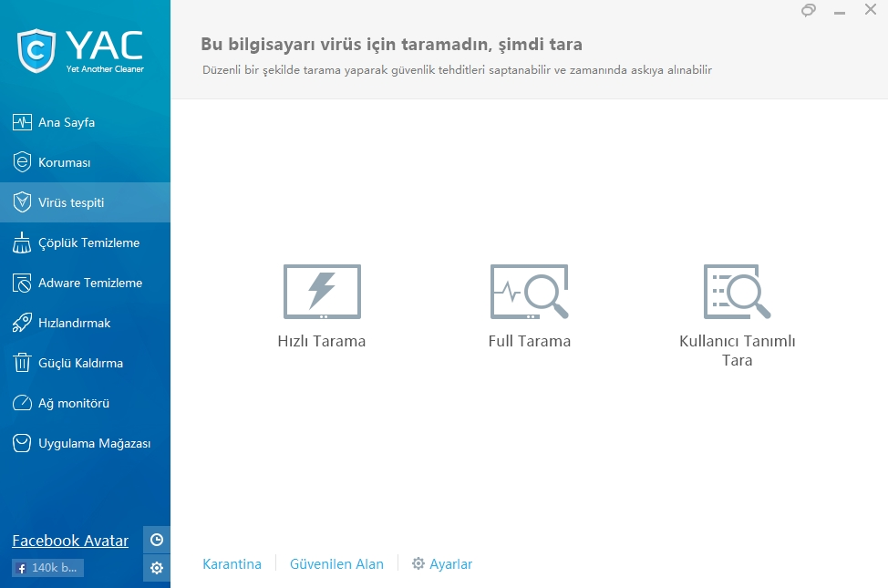The height and width of the screenshot is (588, 888).
Task: Open Ayarlar text link
Action: tap(450, 564)
